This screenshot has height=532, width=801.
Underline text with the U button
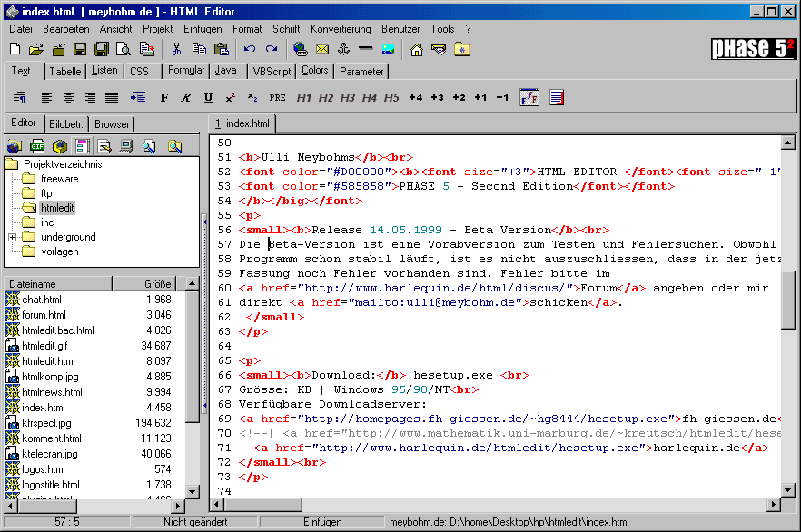(209, 97)
